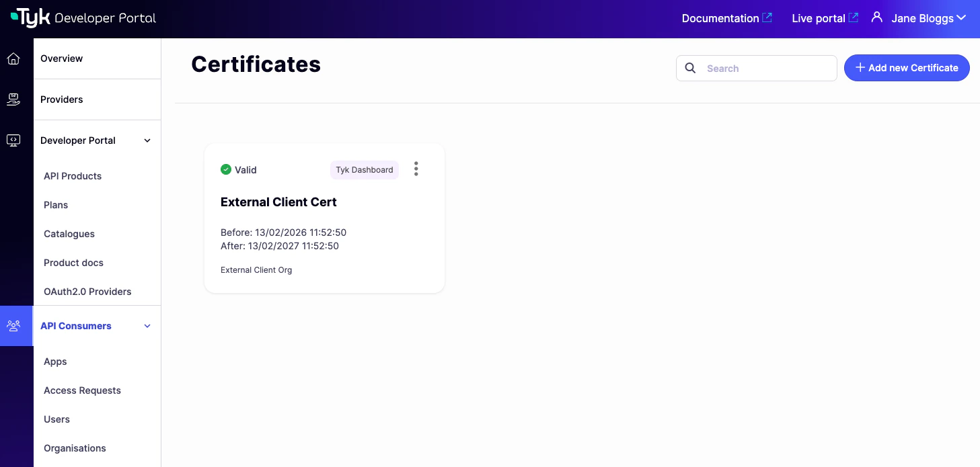This screenshot has height=467, width=980.
Task: Click the plus icon on Add new Certificate
Action: (860, 67)
